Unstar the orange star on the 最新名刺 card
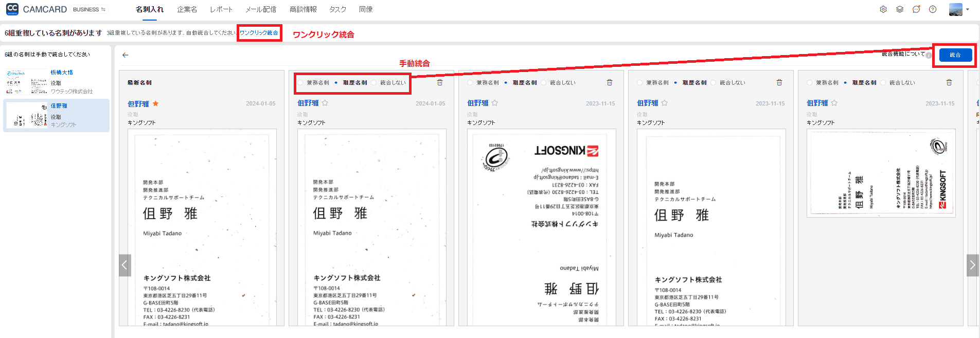The image size is (980, 338). point(156,103)
